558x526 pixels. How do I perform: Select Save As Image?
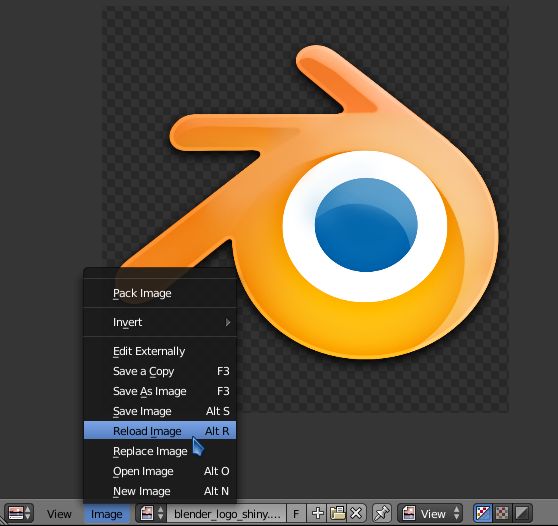[160, 391]
